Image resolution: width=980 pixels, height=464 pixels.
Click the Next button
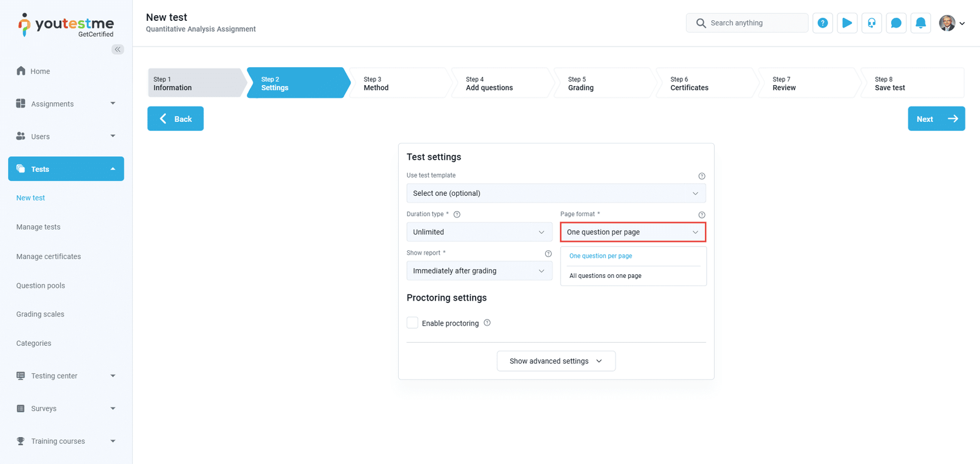(936, 119)
